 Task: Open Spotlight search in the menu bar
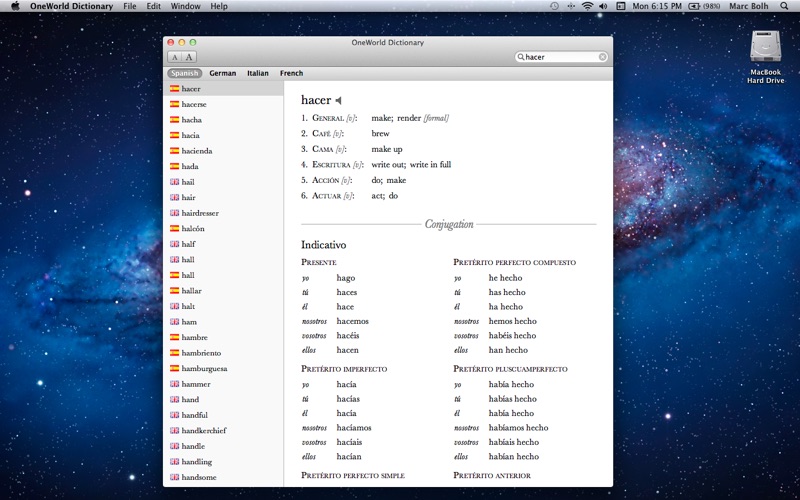click(x=784, y=6)
